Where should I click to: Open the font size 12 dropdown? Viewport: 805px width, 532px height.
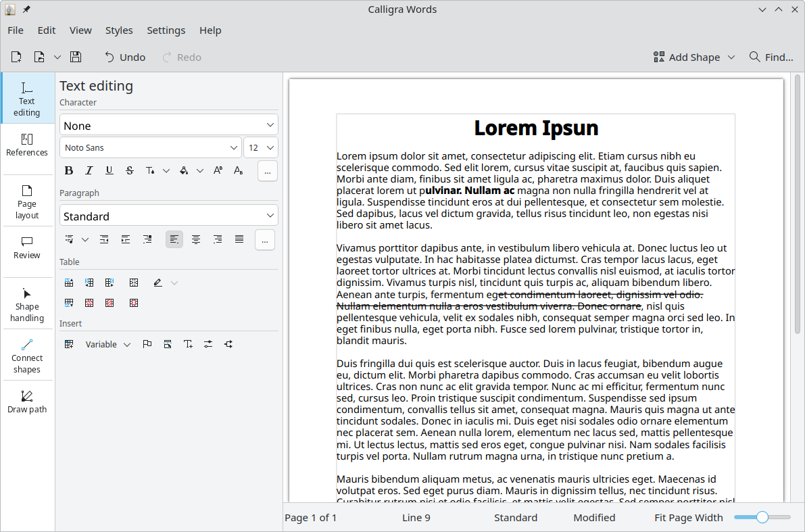(x=260, y=148)
